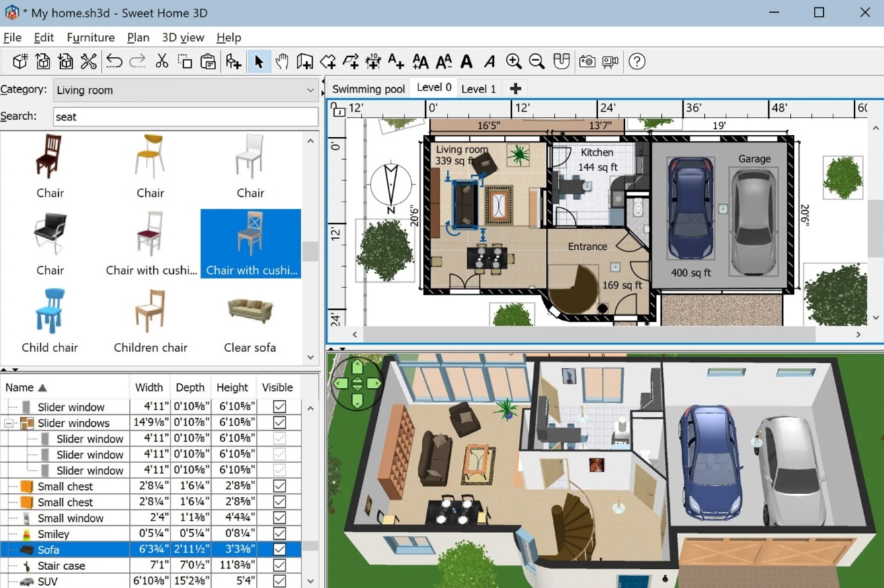Open the Help menu
This screenshot has width=884, height=588.
click(x=229, y=38)
